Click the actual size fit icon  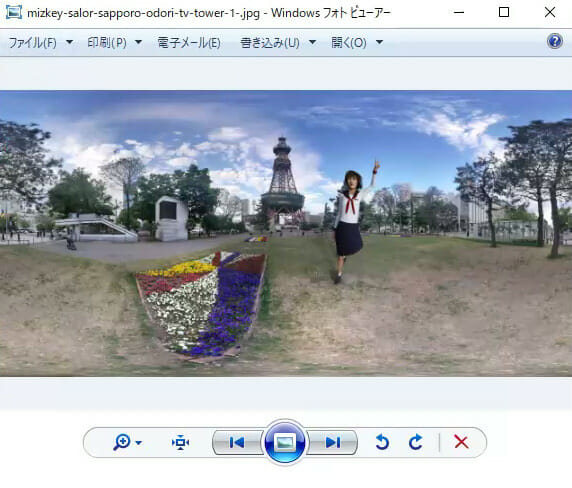[x=180, y=442]
